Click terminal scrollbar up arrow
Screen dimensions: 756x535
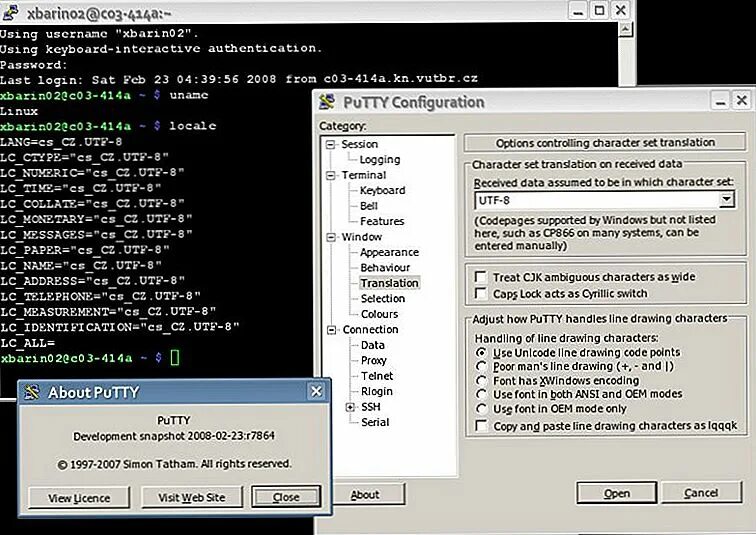tap(625, 30)
